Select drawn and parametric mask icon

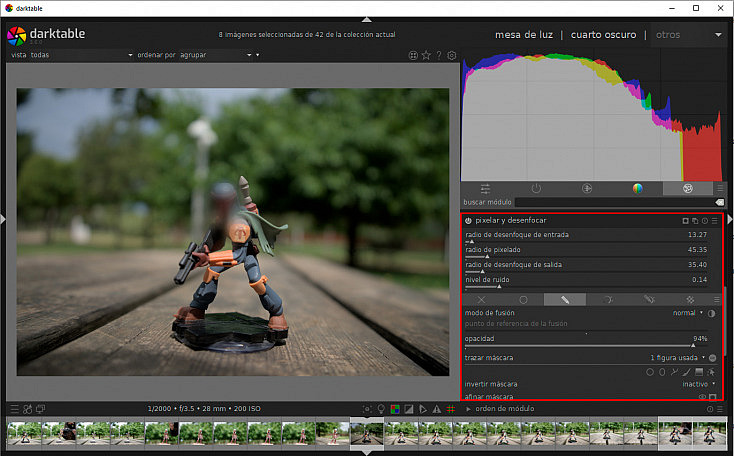(649, 300)
